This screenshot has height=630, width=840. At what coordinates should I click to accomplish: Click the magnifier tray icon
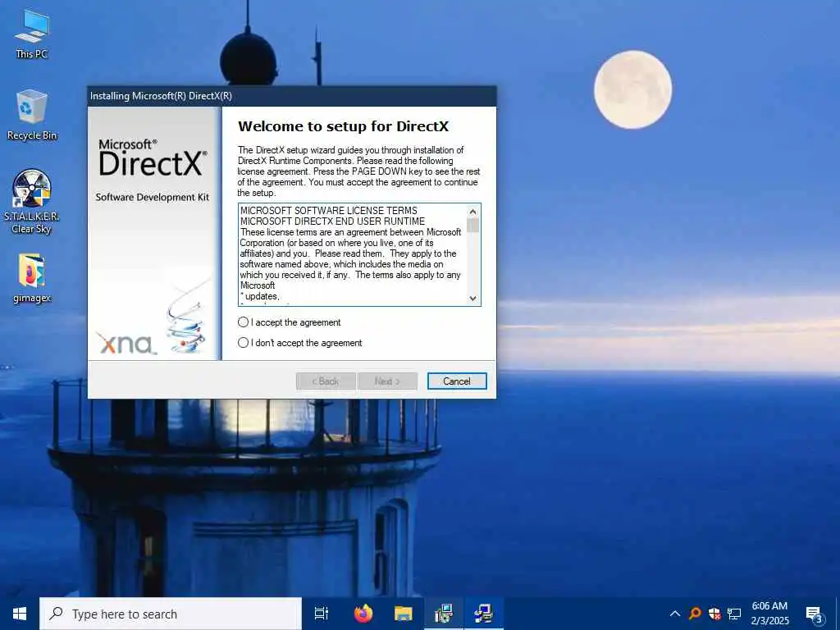pos(695,614)
